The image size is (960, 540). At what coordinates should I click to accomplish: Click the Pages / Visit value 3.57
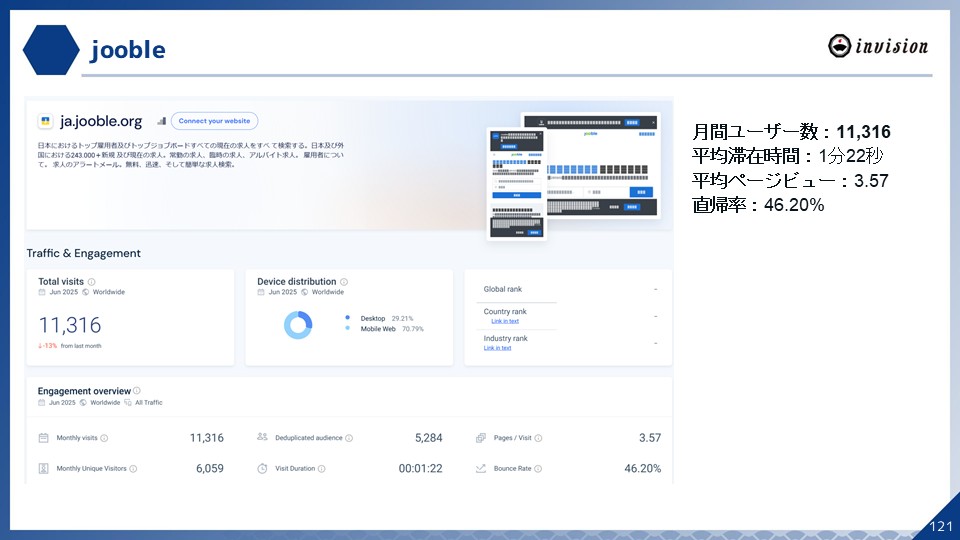tap(650, 438)
